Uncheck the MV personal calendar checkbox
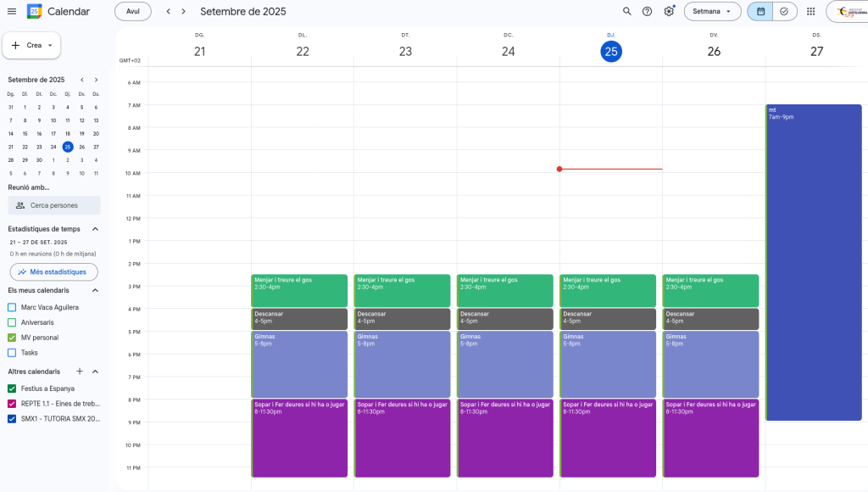This screenshot has width=868, height=492. [12, 338]
